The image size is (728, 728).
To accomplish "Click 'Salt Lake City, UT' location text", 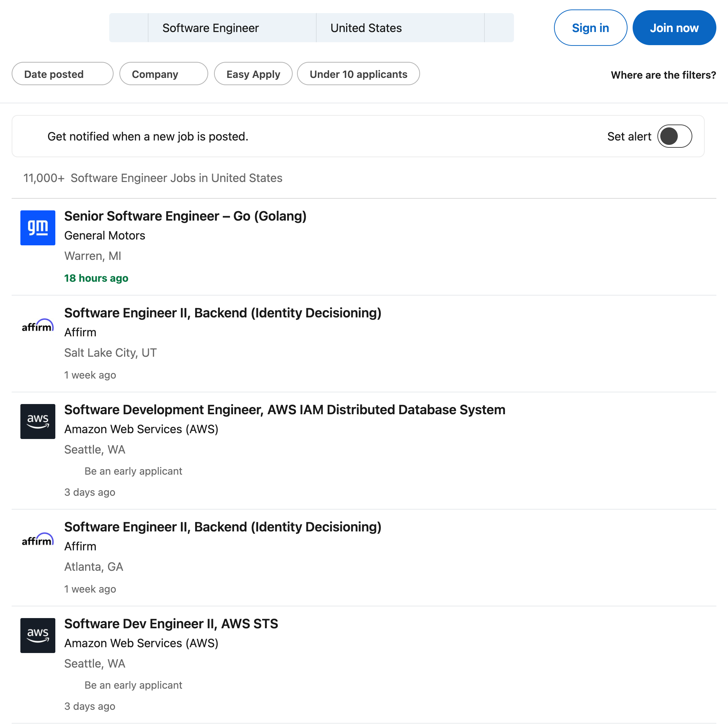I will [x=110, y=353].
